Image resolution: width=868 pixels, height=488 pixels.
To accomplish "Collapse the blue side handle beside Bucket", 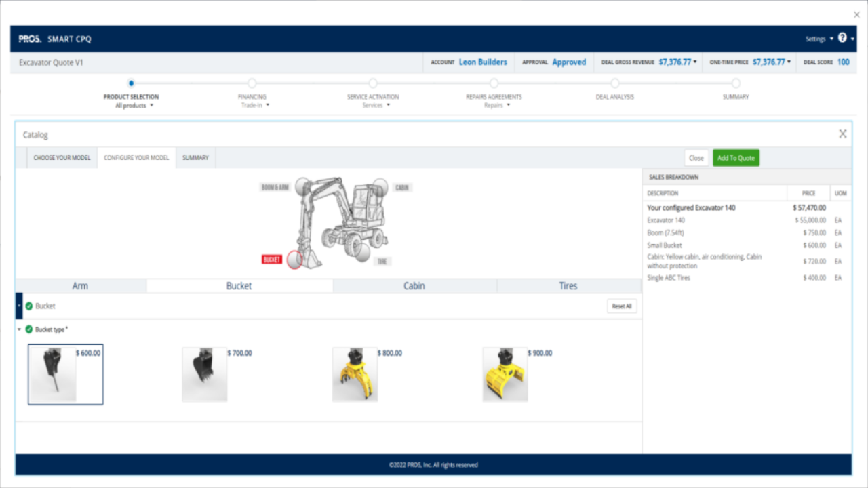I will (19, 306).
